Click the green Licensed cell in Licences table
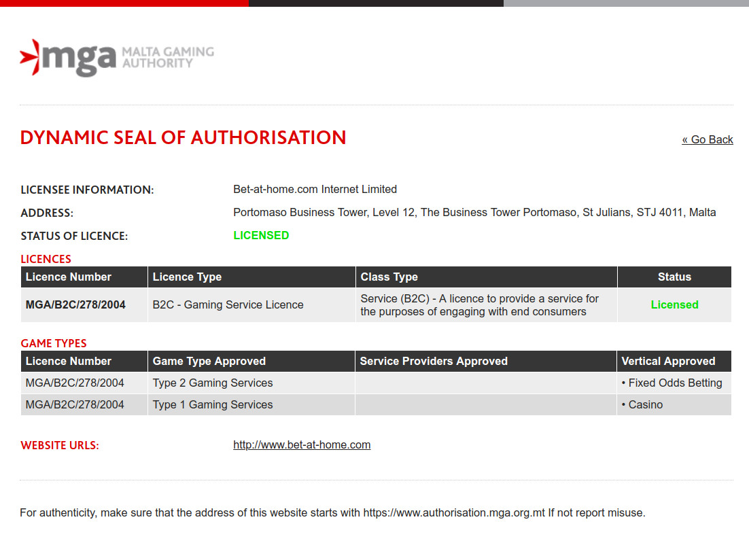749x560 pixels. (x=674, y=305)
